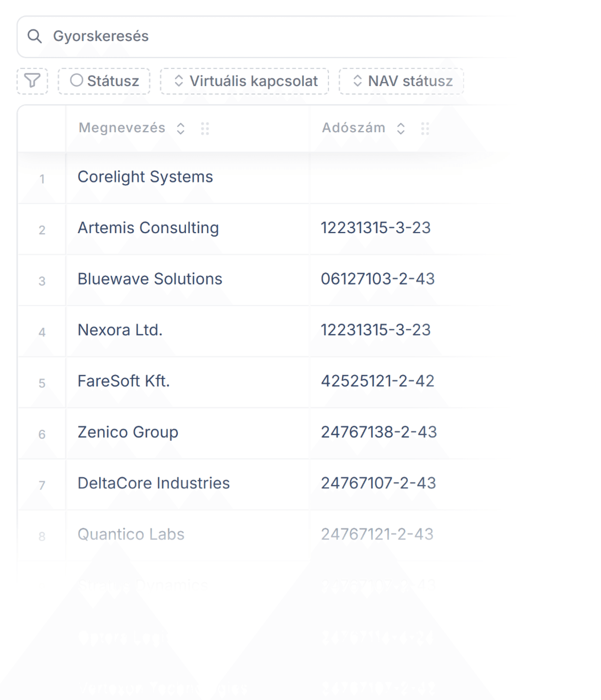Click the Megnevezés column sort arrows
The height and width of the screenshot is (700, 601).
tap(181, 128)
